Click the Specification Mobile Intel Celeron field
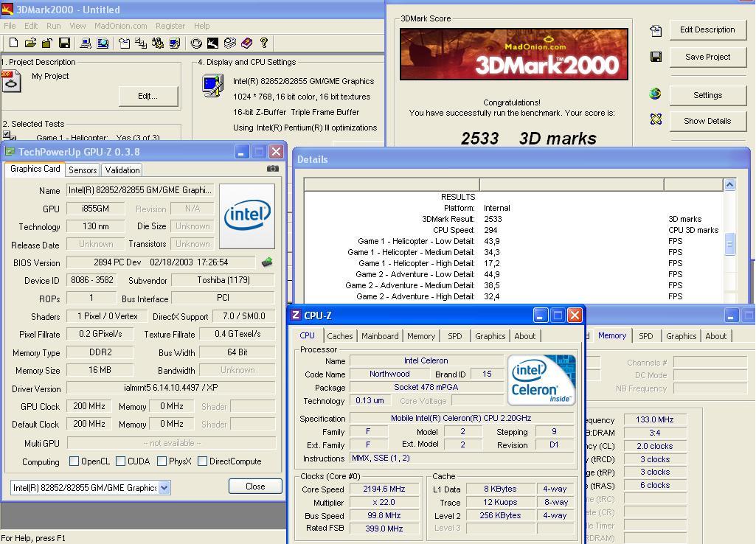Viewport: 756px width, 544px height. [462, 418]
